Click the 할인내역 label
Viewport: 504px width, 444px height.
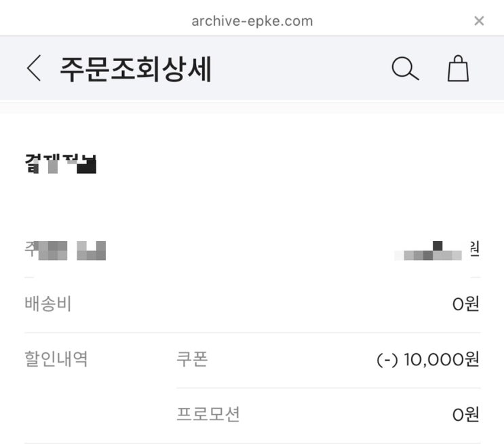(56, 359)
